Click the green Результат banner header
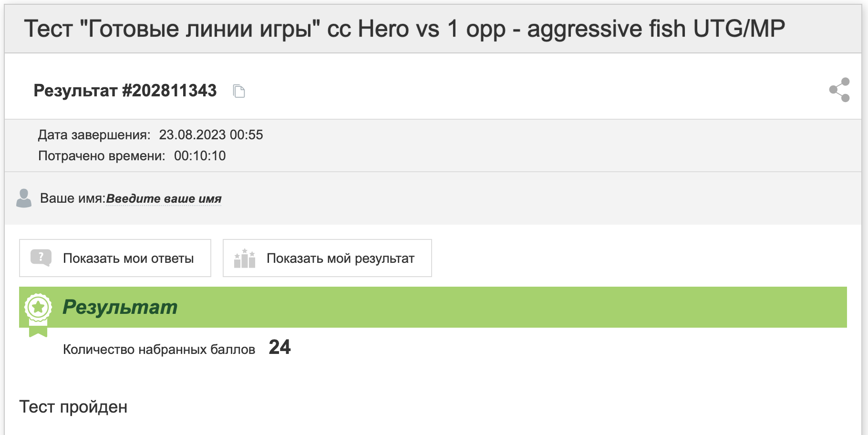The height and width of the screenshot is (435, 868). 433,307
